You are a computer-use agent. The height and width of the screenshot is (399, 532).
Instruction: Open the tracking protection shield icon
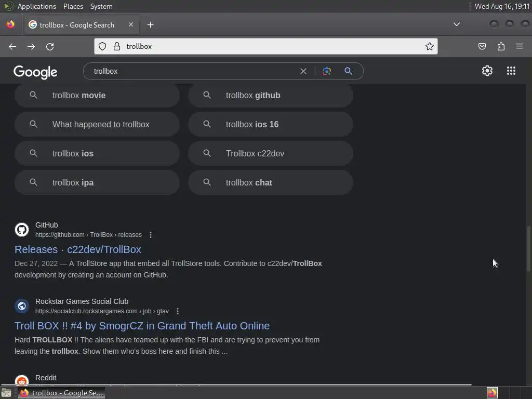(x=102, y=46)
